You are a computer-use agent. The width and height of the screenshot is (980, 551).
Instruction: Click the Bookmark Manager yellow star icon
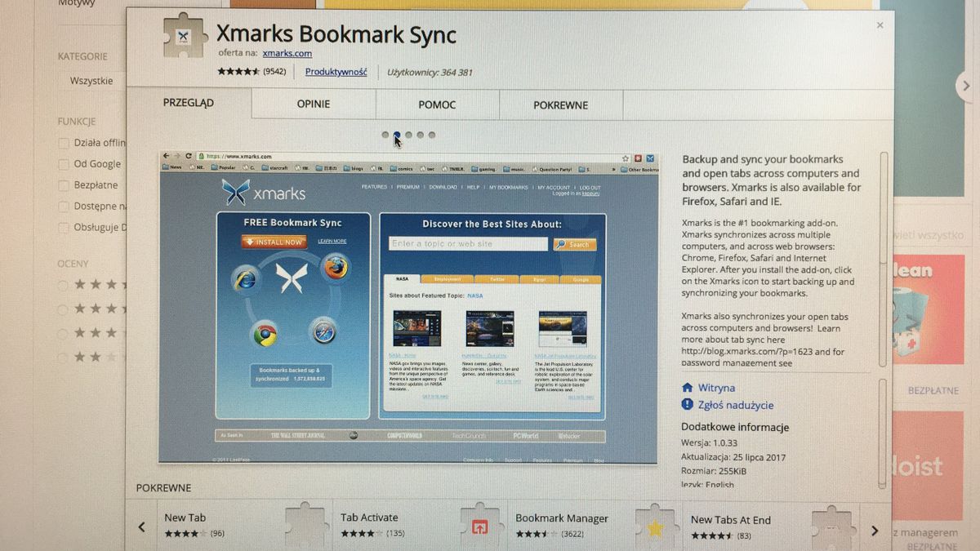[x=655, y=528]
